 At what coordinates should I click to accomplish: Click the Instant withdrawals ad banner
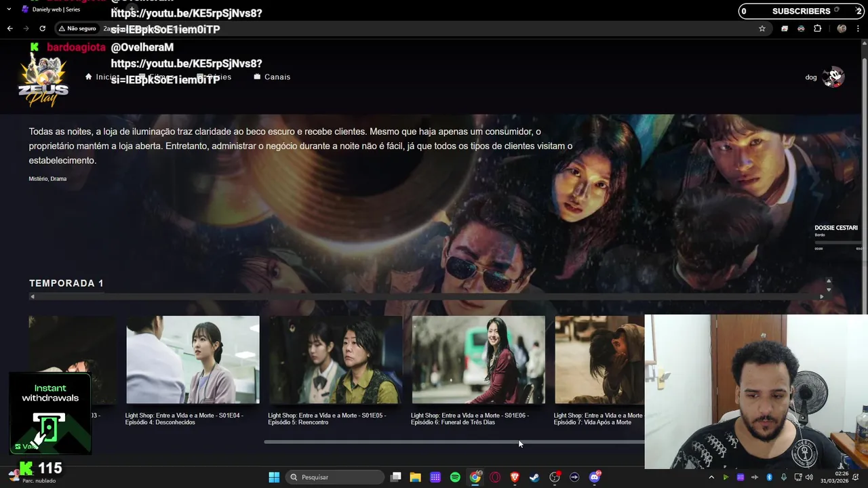50,412
